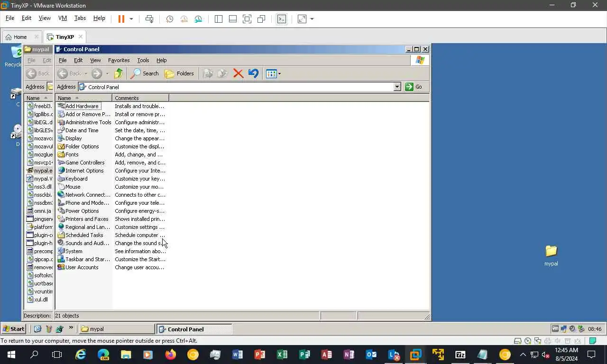This screenshot has width=607, height=364.
Task: Open Add Hardware in Control Panel
Action: [78, 106]
